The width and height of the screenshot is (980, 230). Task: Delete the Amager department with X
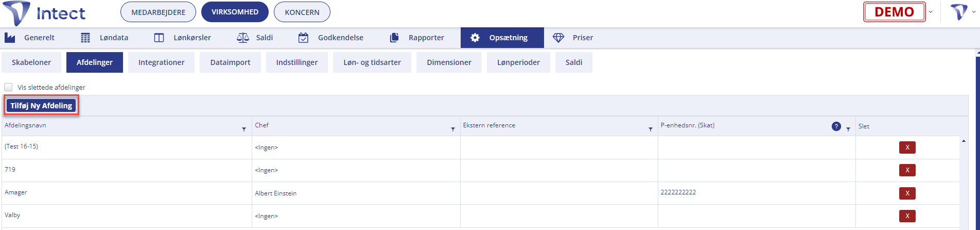[907, 193]
